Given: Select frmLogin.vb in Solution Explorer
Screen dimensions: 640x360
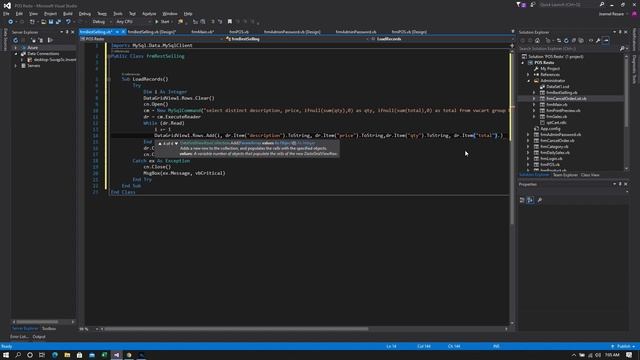Looking at the screenshot, I should pyautogui.click(x=551, y=158).
